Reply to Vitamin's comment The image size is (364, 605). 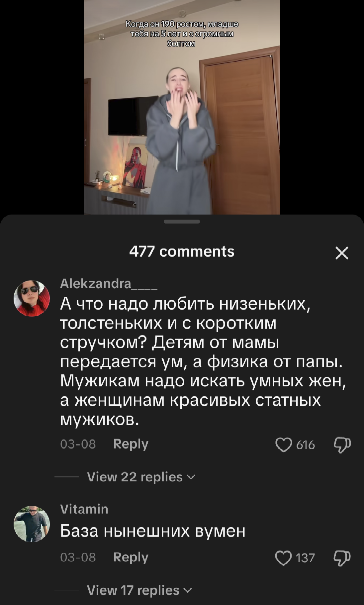coord(131,557)
